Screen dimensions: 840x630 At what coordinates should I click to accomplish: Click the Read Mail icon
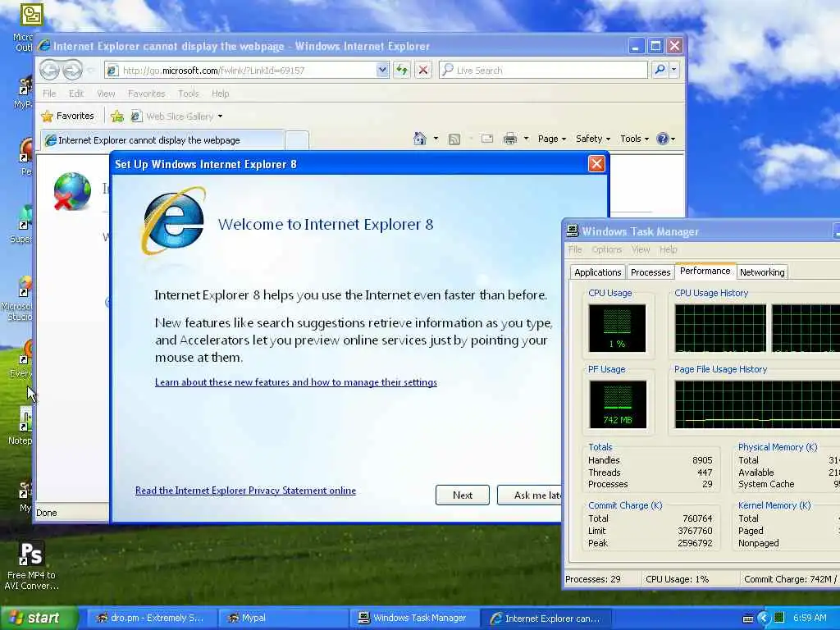(487, 139)
